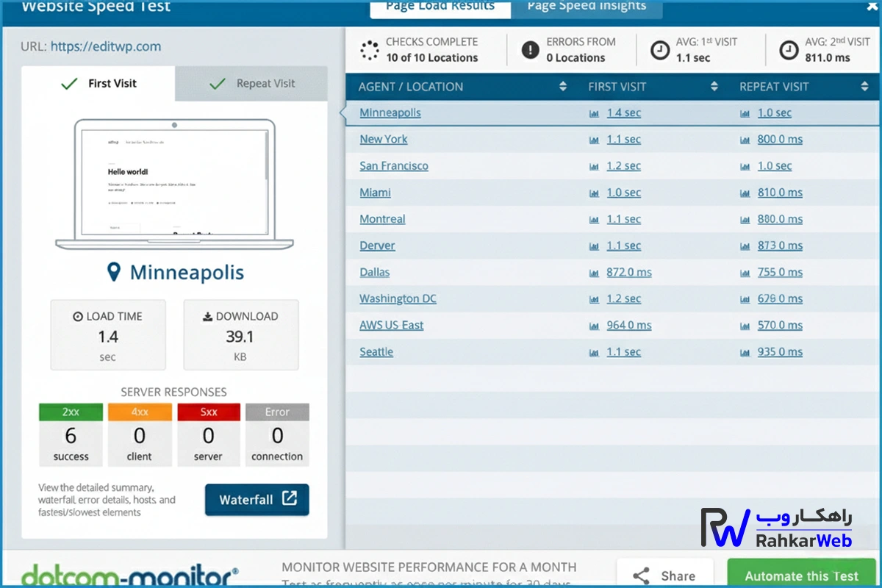
Task: Select the Dallas location link
Action: 375,272
